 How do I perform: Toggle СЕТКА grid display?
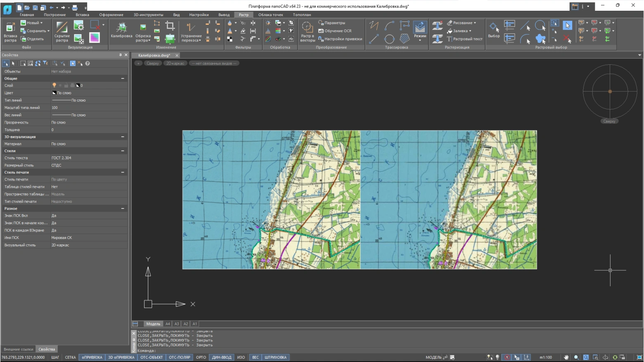[x=70, y=357]
